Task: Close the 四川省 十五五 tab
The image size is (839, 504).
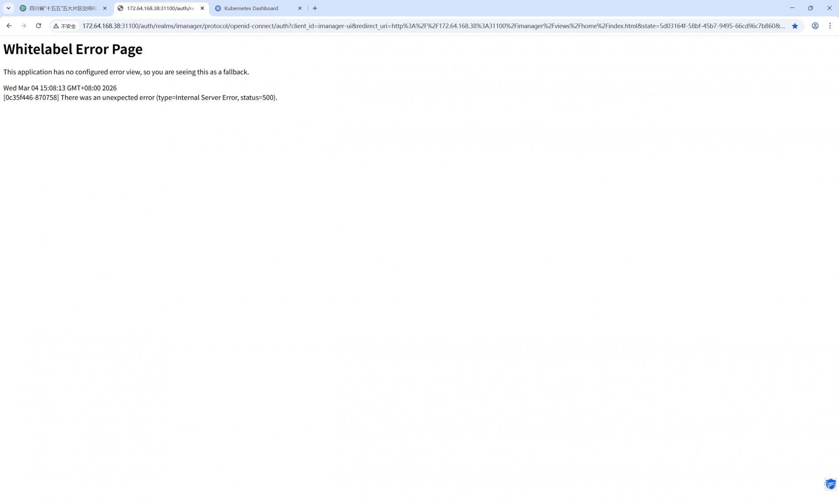Action: 105,8
